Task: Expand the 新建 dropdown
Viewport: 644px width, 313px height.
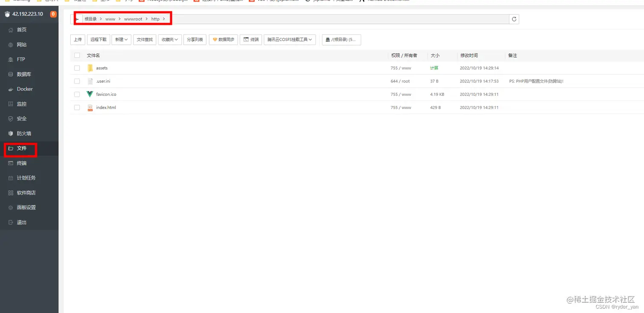Action: pos(121,40)
